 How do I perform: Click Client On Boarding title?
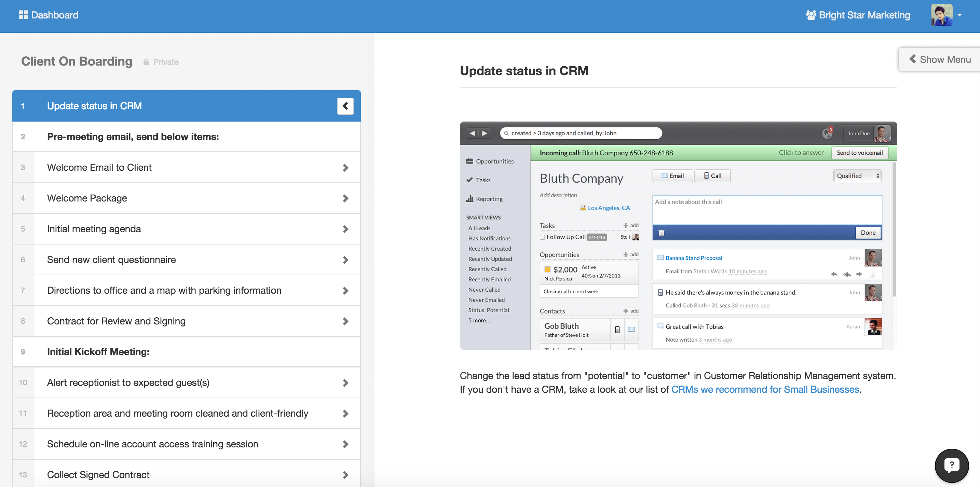coord(77,61)
